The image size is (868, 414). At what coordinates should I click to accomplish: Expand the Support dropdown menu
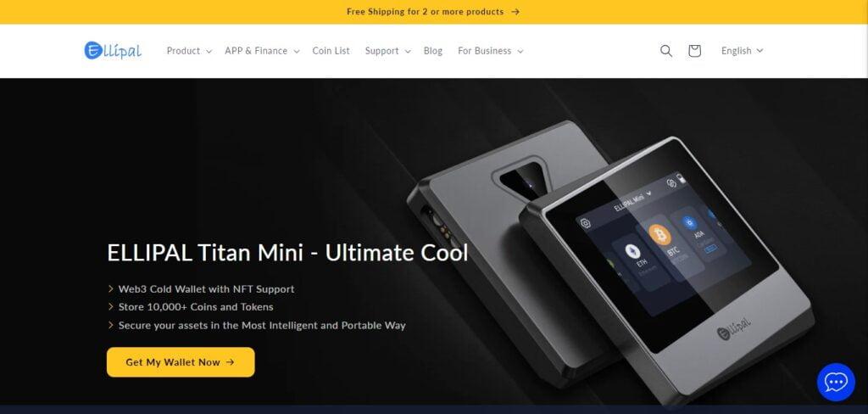pyautogui.click(x=387, y=51)
